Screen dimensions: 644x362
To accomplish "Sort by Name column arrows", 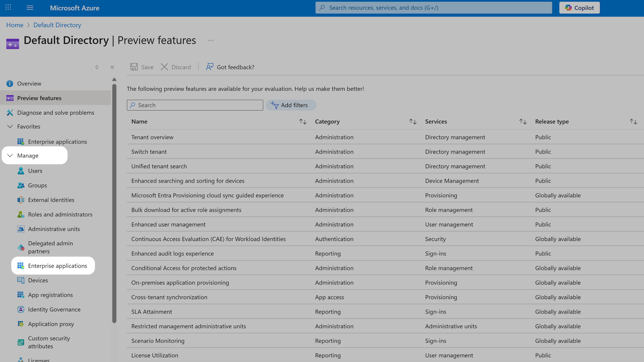I will point(303,122).
